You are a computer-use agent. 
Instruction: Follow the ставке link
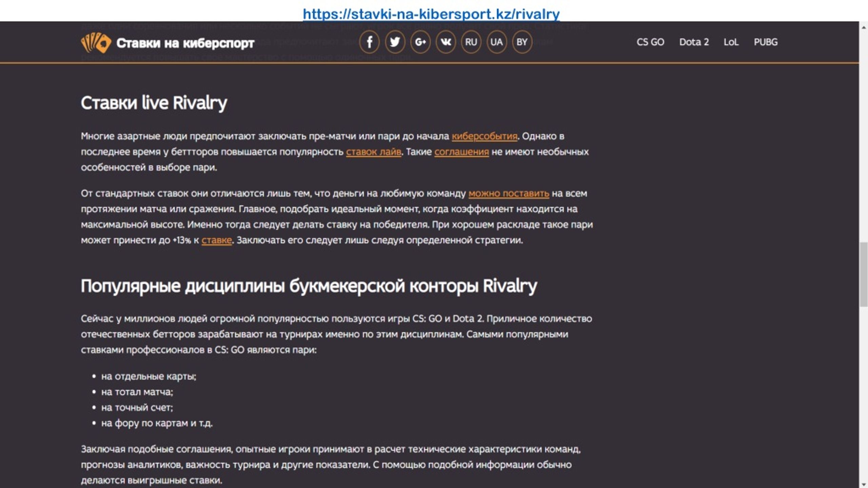(x=216, y=240)
